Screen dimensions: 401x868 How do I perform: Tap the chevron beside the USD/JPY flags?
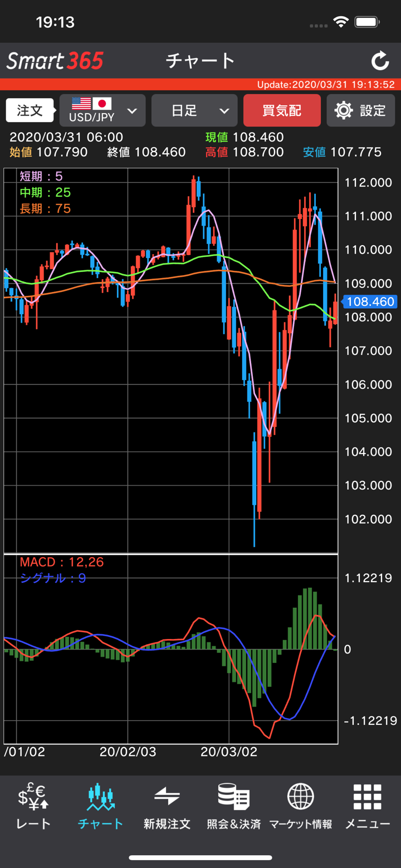pyautogui.click(x=133, y=110)
